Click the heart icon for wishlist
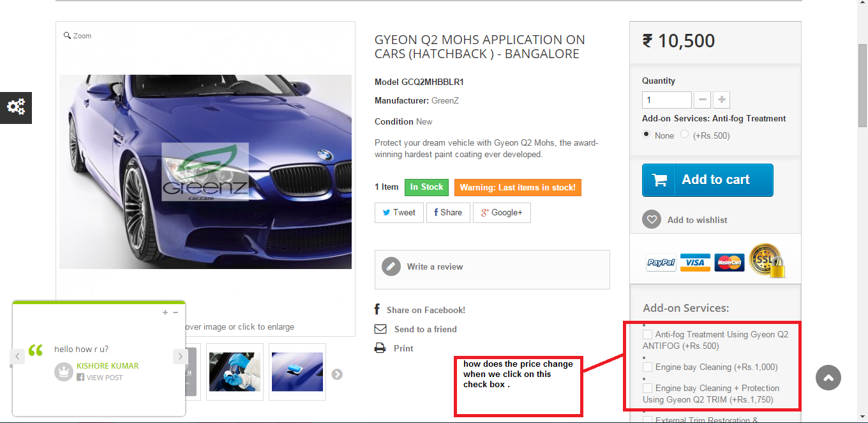 click(651, 219)
